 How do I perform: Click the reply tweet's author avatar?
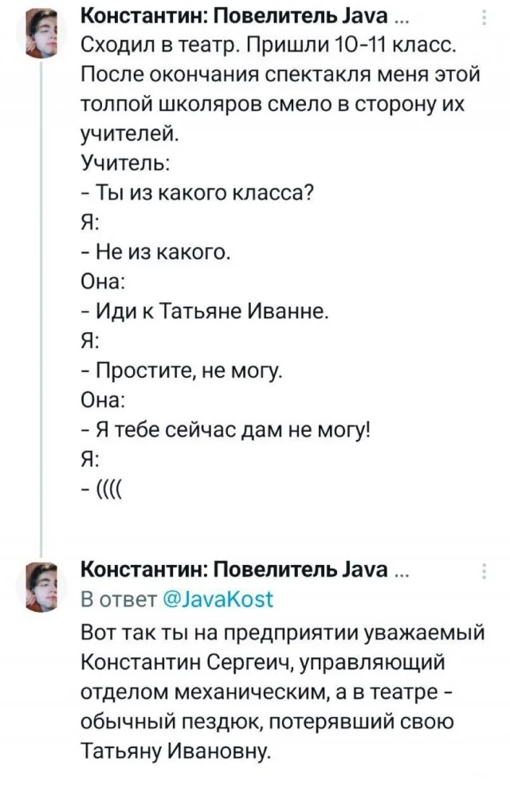[41, 586]
